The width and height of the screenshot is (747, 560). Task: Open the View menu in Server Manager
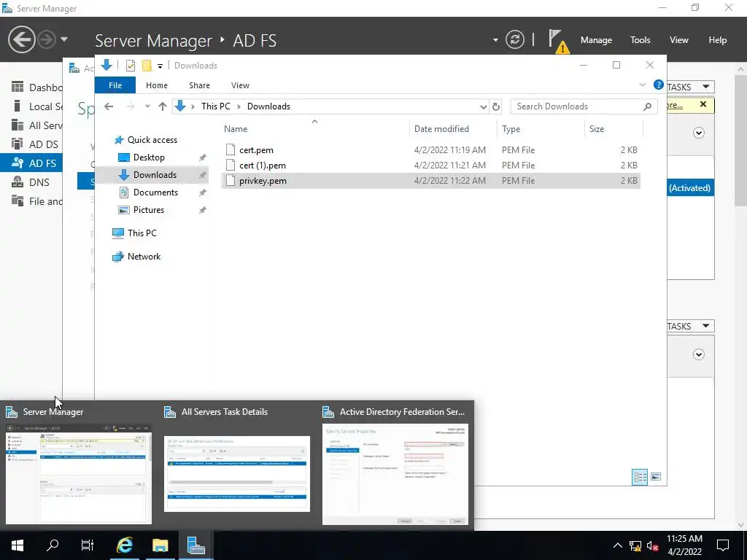click(679, 40)
